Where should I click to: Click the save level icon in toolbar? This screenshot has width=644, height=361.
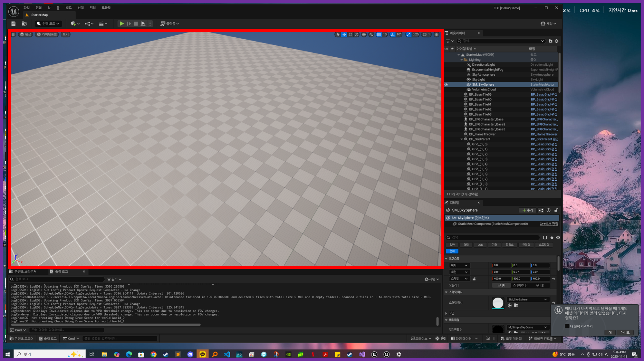coord(13,24)
